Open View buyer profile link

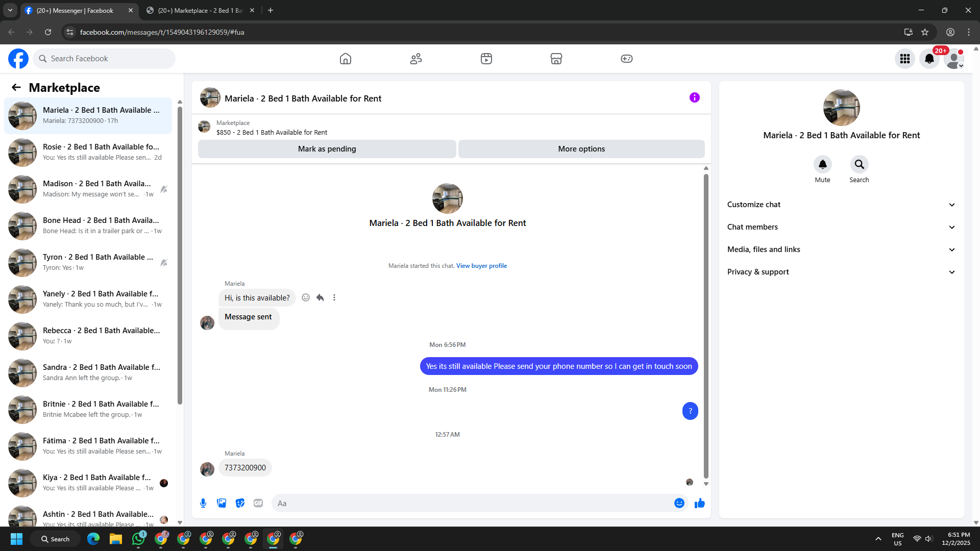click(x=481, y=266)
